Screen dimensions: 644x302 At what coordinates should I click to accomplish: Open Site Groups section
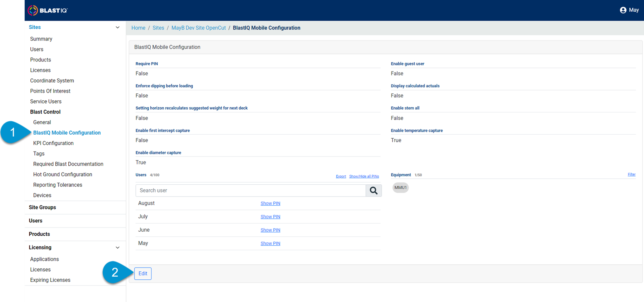tap(42, 207)
